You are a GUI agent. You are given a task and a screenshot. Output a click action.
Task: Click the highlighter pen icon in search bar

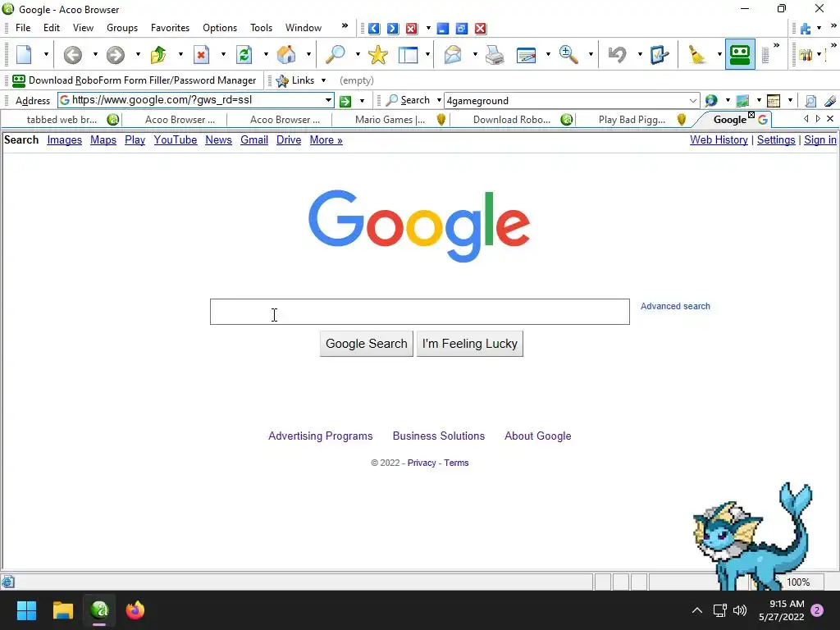[830, 101]
